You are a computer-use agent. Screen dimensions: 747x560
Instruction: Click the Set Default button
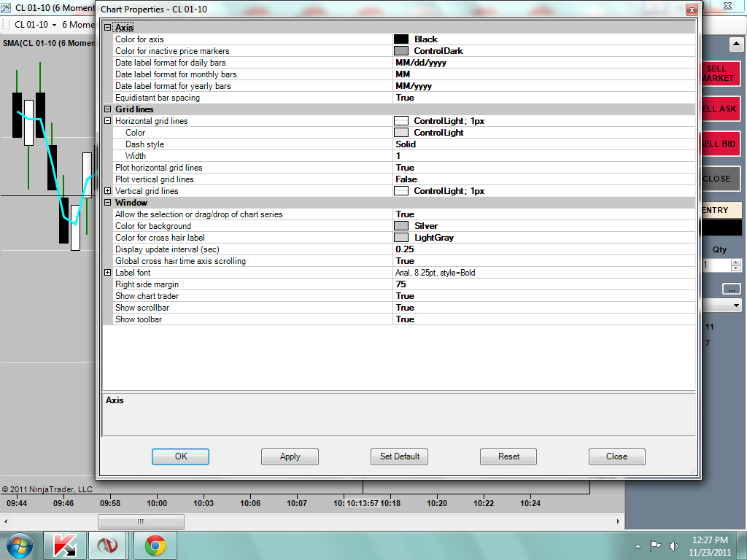pos(399,456)
